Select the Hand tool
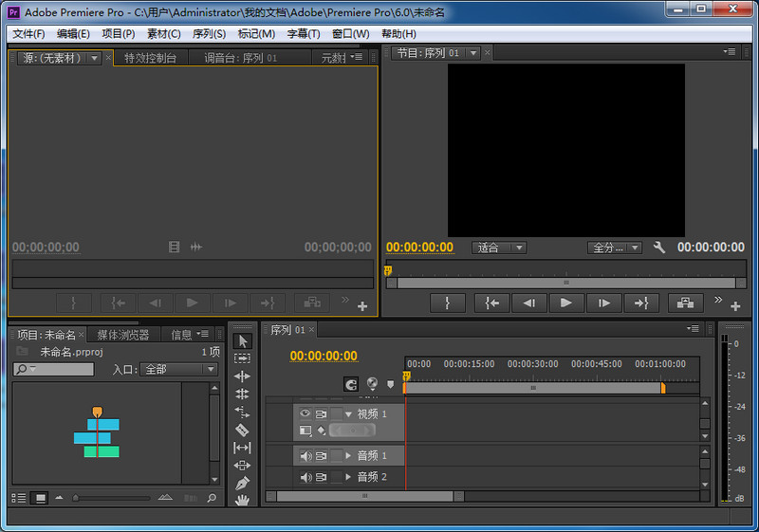This screenshot has width=759, height=532. click(x=243, y=500)
